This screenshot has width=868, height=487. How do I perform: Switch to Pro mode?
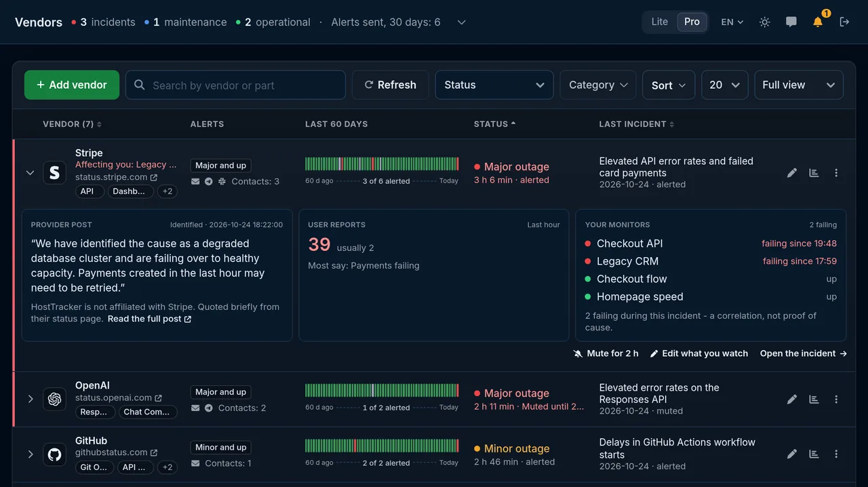[x=692, y=22]
